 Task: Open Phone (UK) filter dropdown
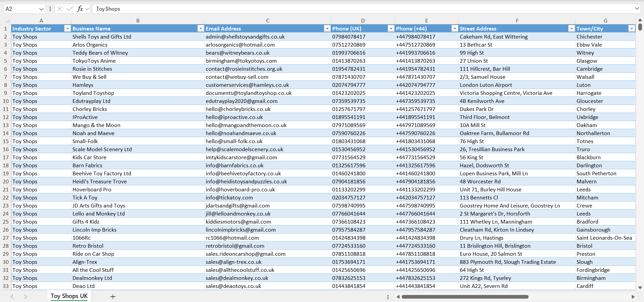tap(391, 28)
